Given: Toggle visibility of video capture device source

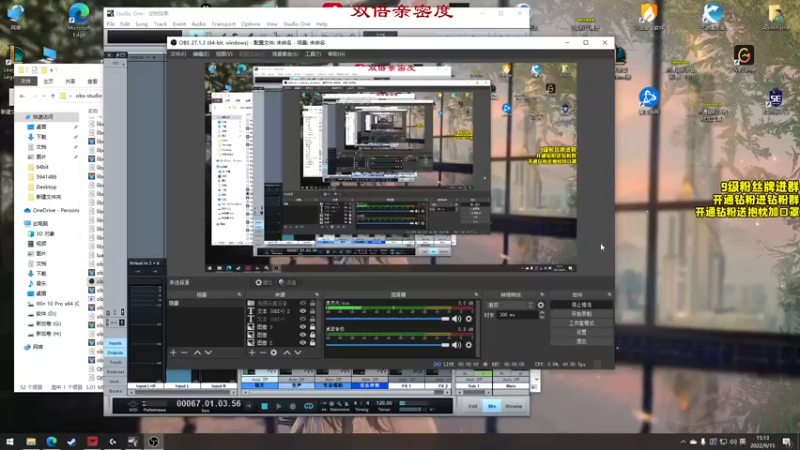Looking at the screenshot, I should pos(303,303).
